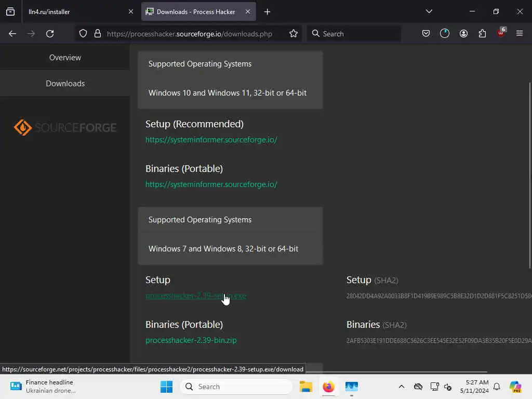The image size is (532, 399).
Task: Open the Finance headline news widget
Action: click(43, 387)
